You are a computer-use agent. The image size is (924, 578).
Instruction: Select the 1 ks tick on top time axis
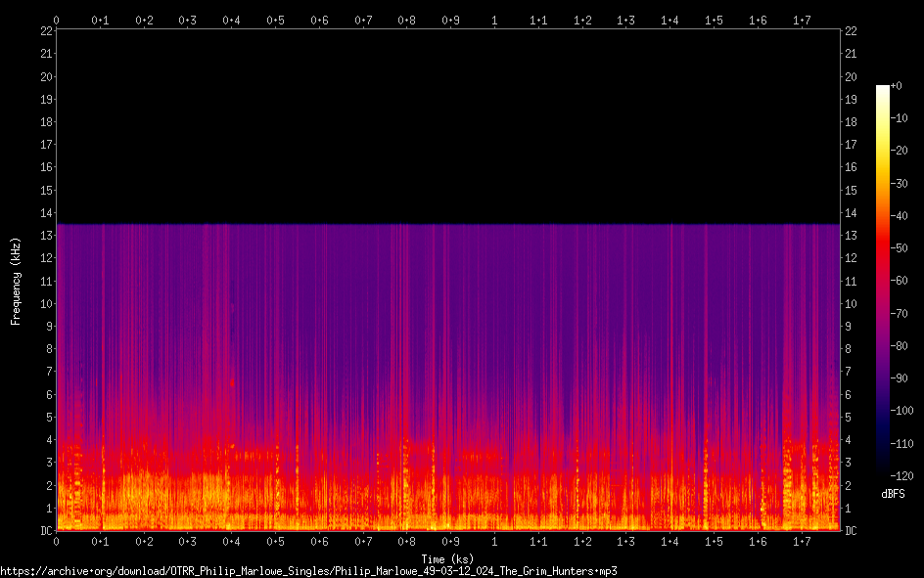coord(494,20)
